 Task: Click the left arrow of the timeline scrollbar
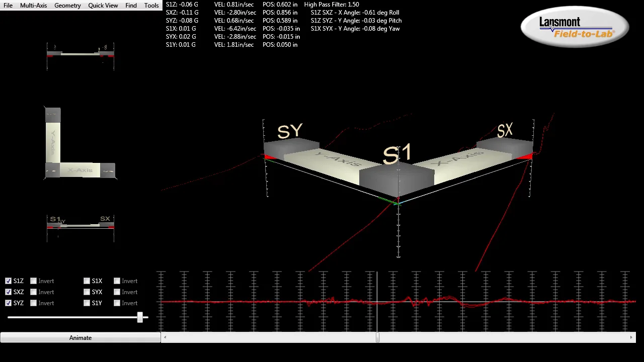click(165, 338)
